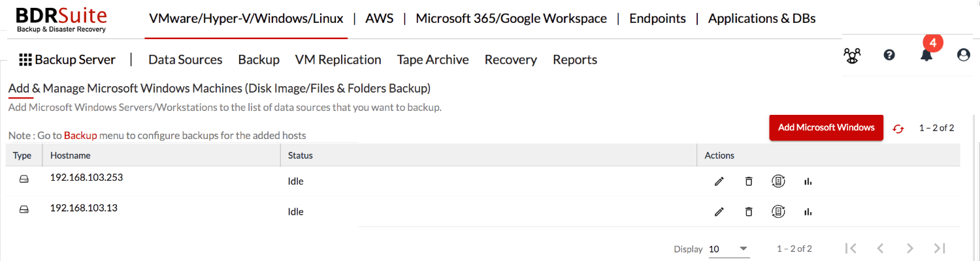Viewport: 980px width, 261px height.
Task: Switch to Microsoft 365/Google Workspace tab
Action: point(512,18)
